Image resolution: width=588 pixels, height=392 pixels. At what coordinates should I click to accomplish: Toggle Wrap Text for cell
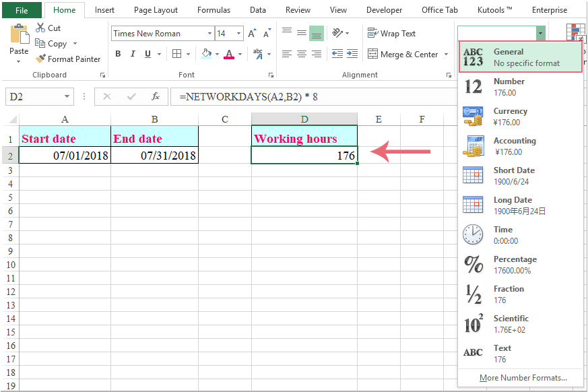click(391, 34)
